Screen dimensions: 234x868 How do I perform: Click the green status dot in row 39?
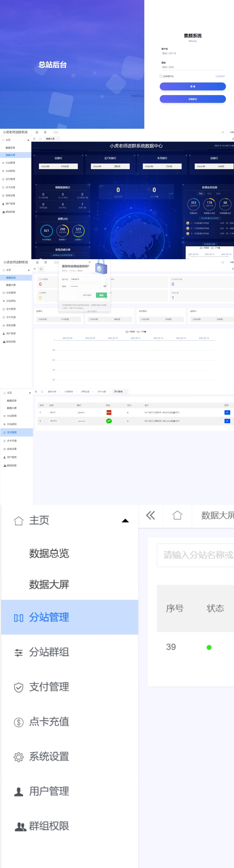click(x=209, y=647)
